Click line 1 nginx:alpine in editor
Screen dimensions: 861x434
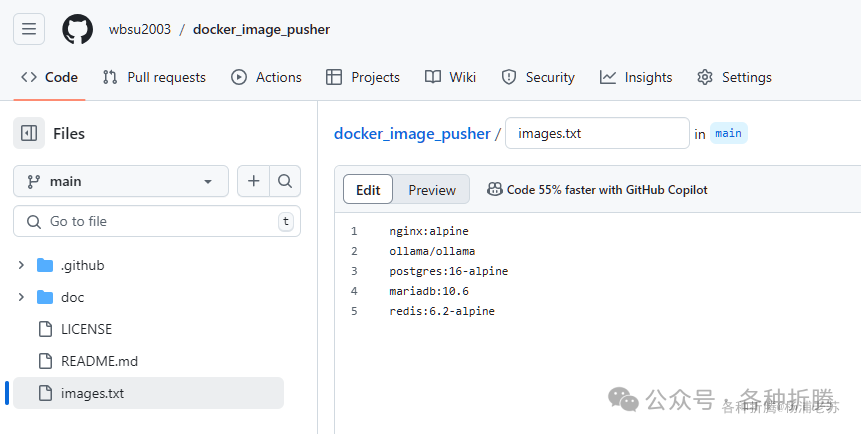429,231
